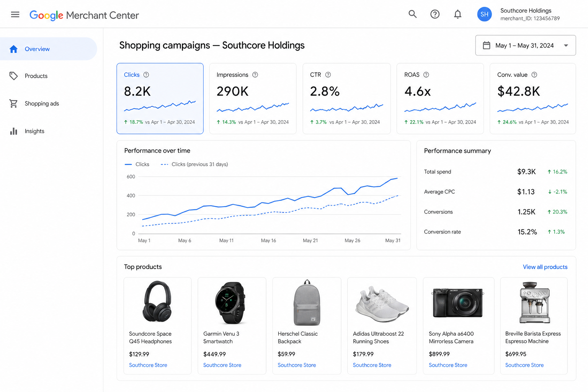Click the Average CPC value $1.13
This screenshot has width=588, height=392.
tap(526, 192)
